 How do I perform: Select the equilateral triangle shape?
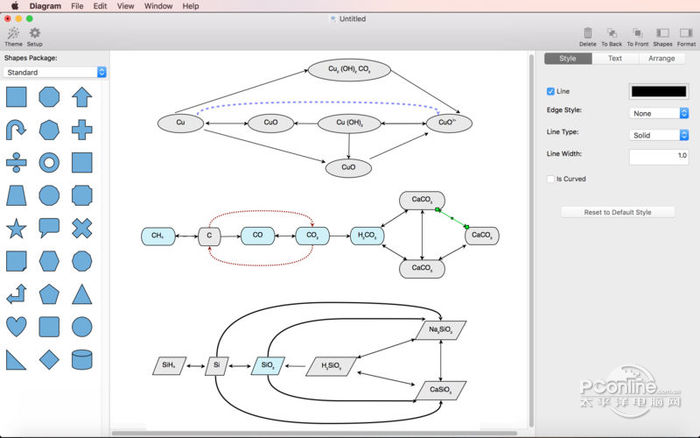tap(82, 294)
